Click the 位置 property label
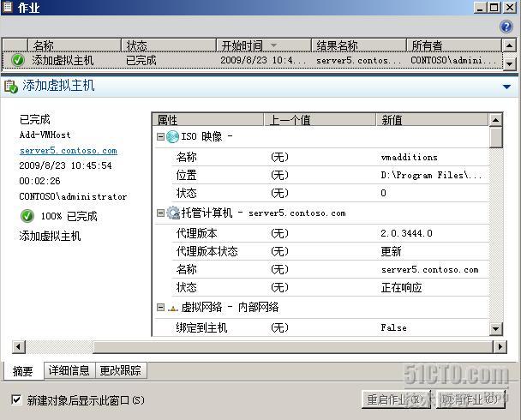Image resolution: width=521 pixels, height=420 pixels. pos(187,175)
